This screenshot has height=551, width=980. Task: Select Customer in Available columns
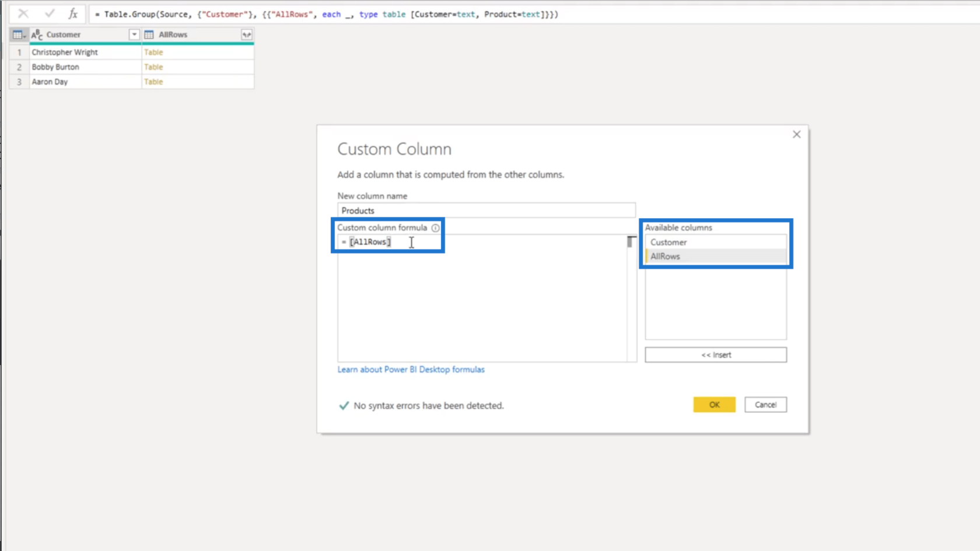point(716,242)
